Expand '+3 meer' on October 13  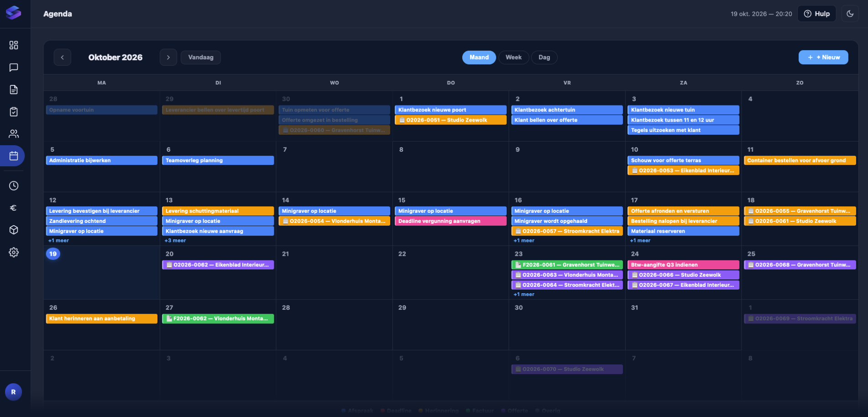click(175, 241)
